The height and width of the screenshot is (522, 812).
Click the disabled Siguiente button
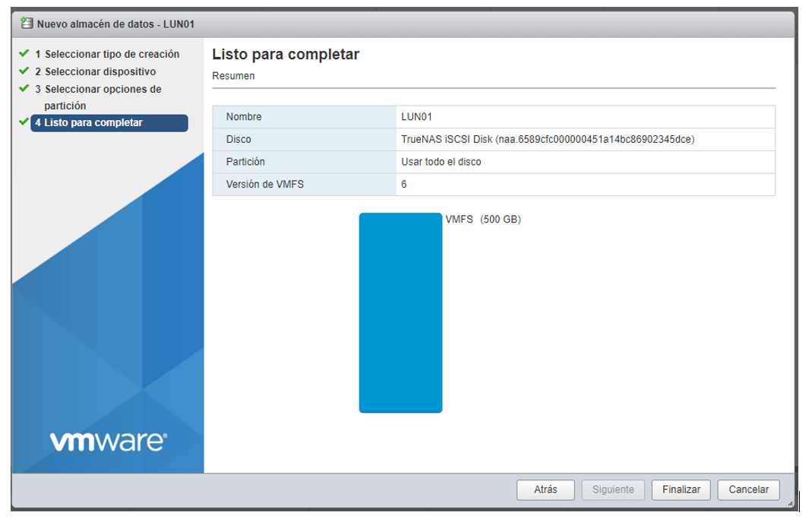[x=613, y=489]
